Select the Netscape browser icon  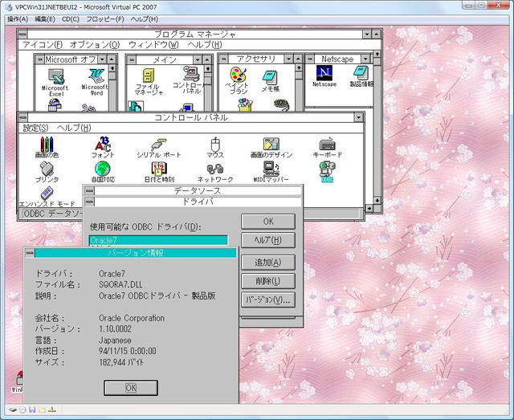pyautogui.click(x=324, y=76)
